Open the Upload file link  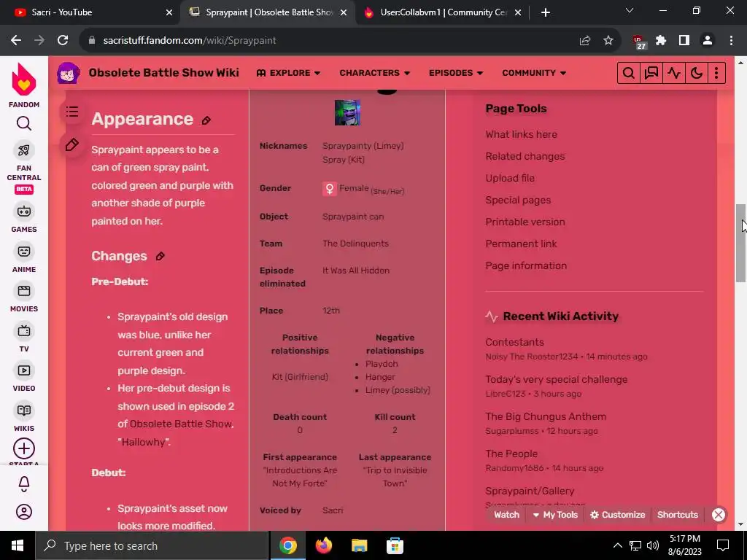point(510,178)
